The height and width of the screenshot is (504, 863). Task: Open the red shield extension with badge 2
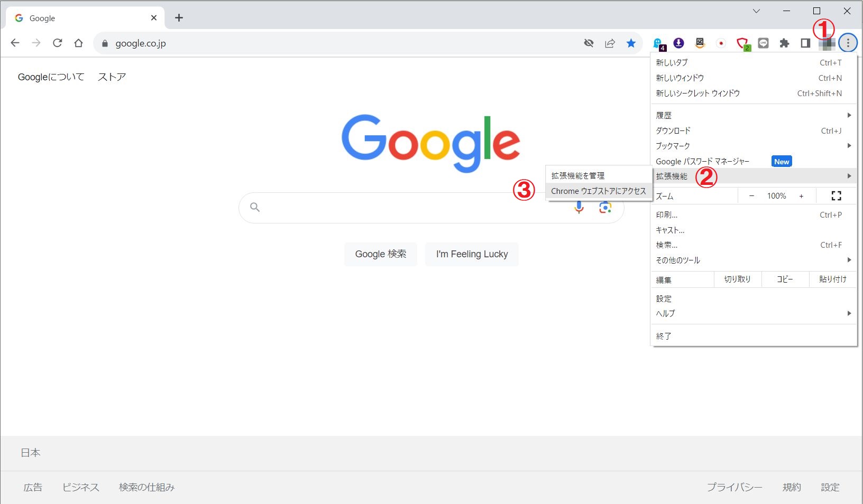(x=743, y=44)
